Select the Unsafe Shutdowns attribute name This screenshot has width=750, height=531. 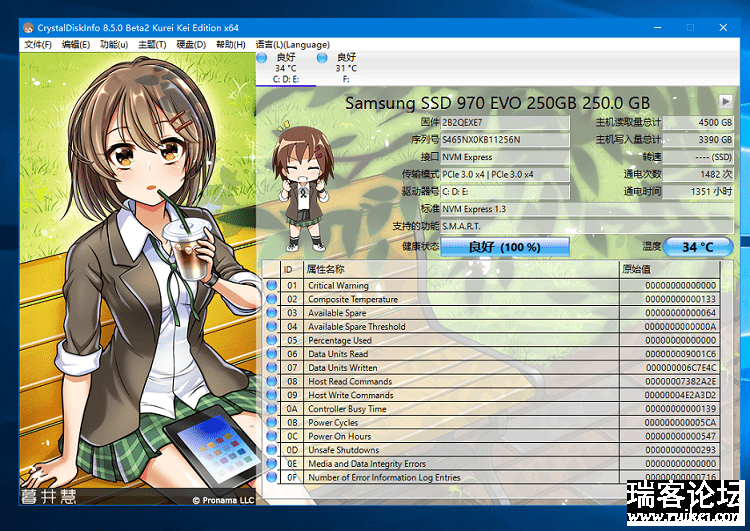pos(343,450)
